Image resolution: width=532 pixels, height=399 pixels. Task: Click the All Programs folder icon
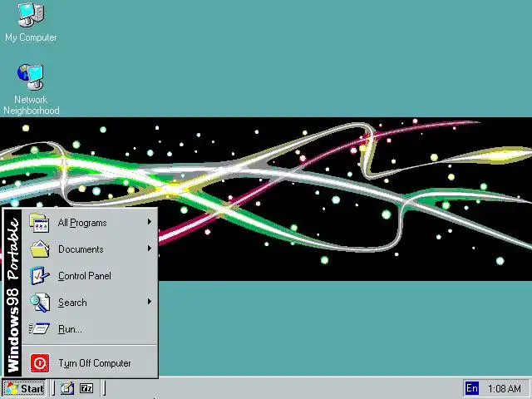[39, 223]
